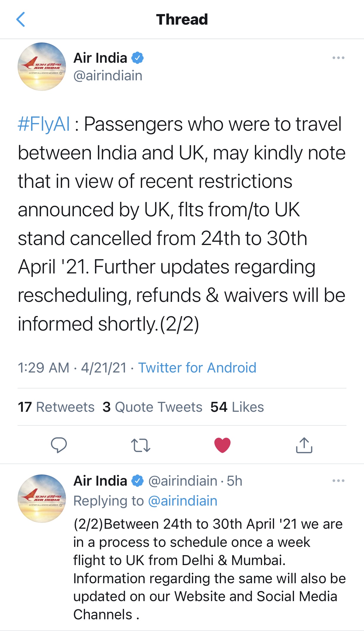
Task: Open reply composer with speech bubble icon
Action: click(x=59, y=445)
